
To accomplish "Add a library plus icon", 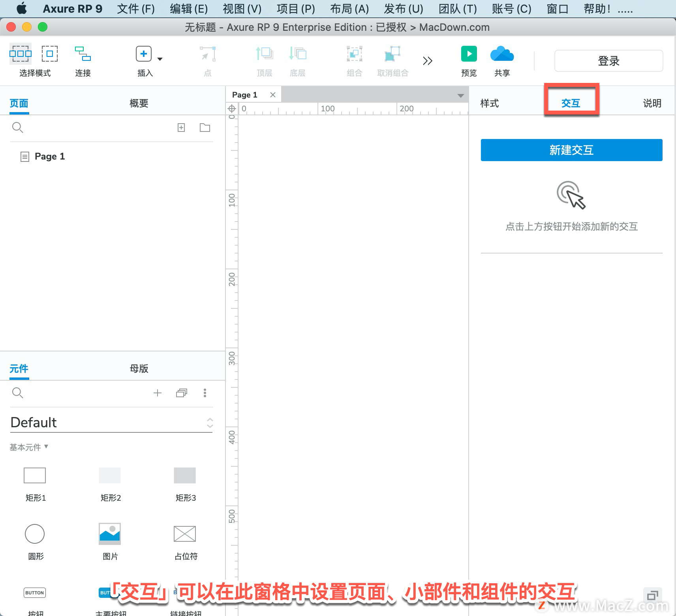I will 158,393.
